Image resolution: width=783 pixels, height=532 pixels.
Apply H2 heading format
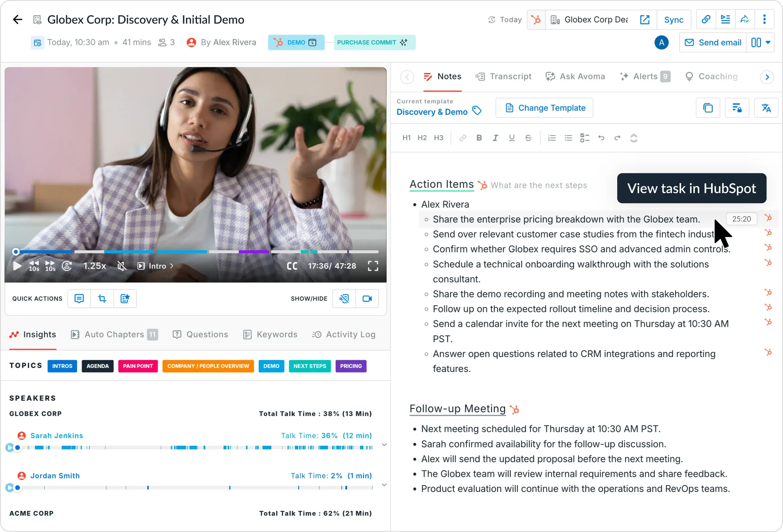[x=422, y=138]
